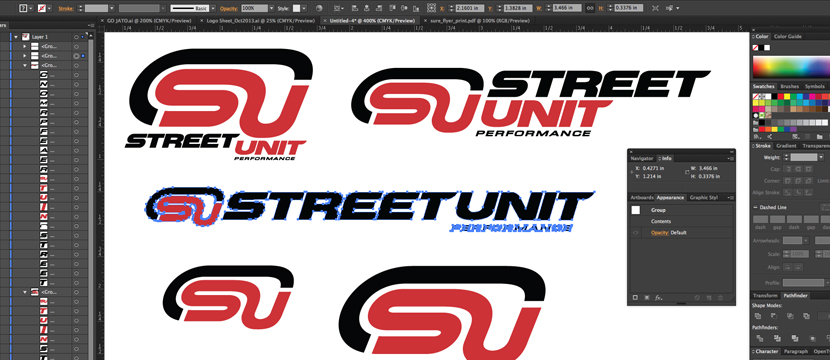Expand the first group under Layer 1
The width and height of the screenshot is (830, 360).
(x=24, y=47)
